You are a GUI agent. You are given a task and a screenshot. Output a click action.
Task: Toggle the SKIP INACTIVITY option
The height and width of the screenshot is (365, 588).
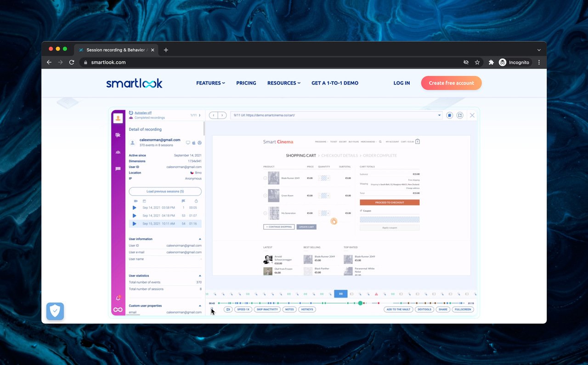click(x=267, y=309)
